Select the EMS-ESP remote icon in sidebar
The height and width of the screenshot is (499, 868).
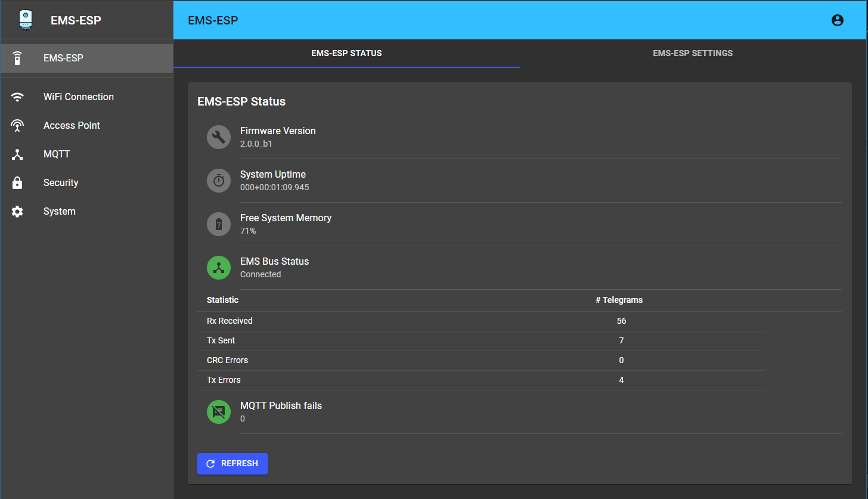pos(17,58)
